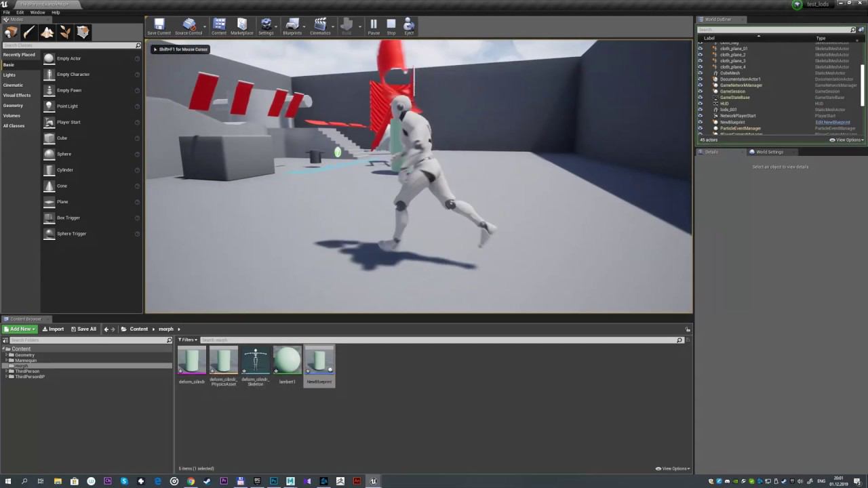
Task: Open the File menu
Action: (x=6, y=12)
